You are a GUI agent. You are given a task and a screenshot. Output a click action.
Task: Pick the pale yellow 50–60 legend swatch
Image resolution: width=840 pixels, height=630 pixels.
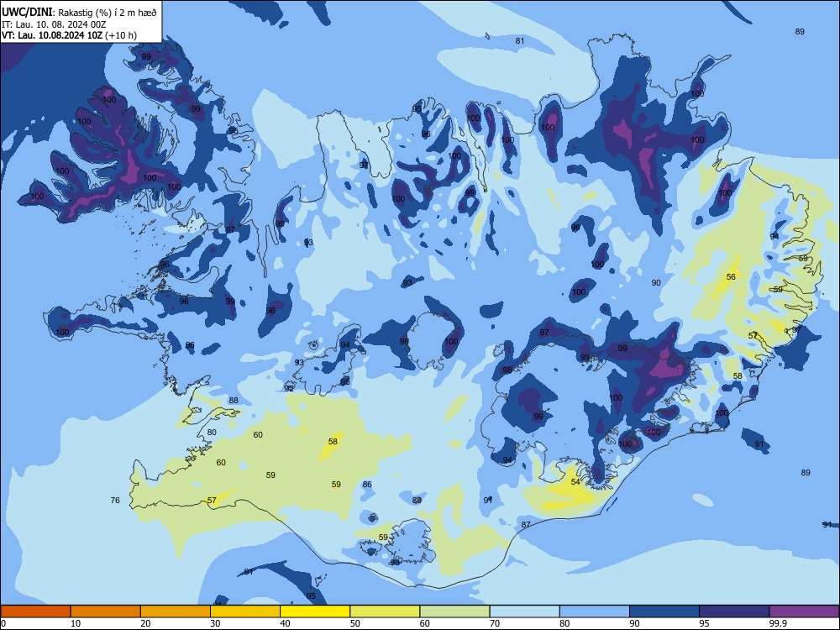click(x=385, y=612)
